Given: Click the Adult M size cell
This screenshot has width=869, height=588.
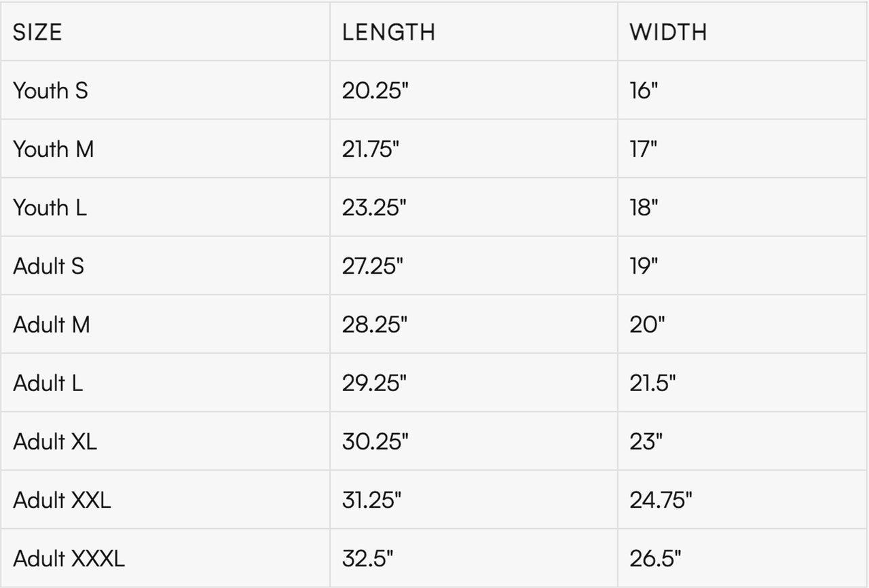Looking at the screenshot, I should [51, 325].
